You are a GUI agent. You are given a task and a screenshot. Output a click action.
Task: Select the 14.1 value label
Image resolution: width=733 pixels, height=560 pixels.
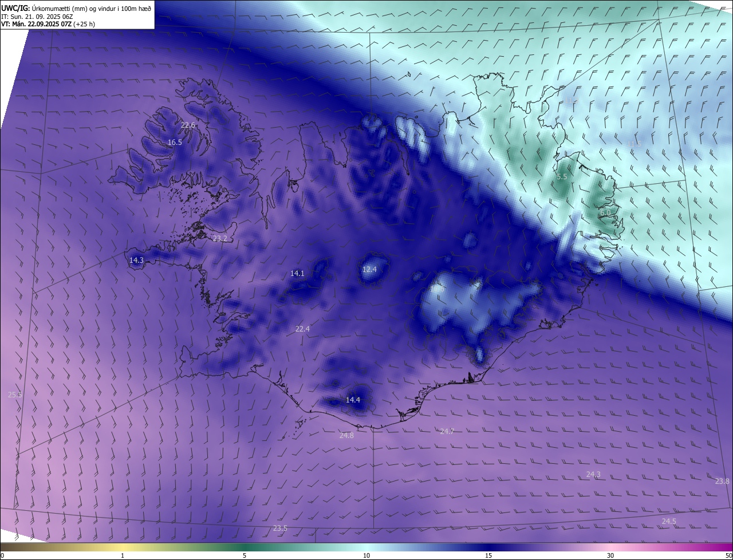(297, 274)
